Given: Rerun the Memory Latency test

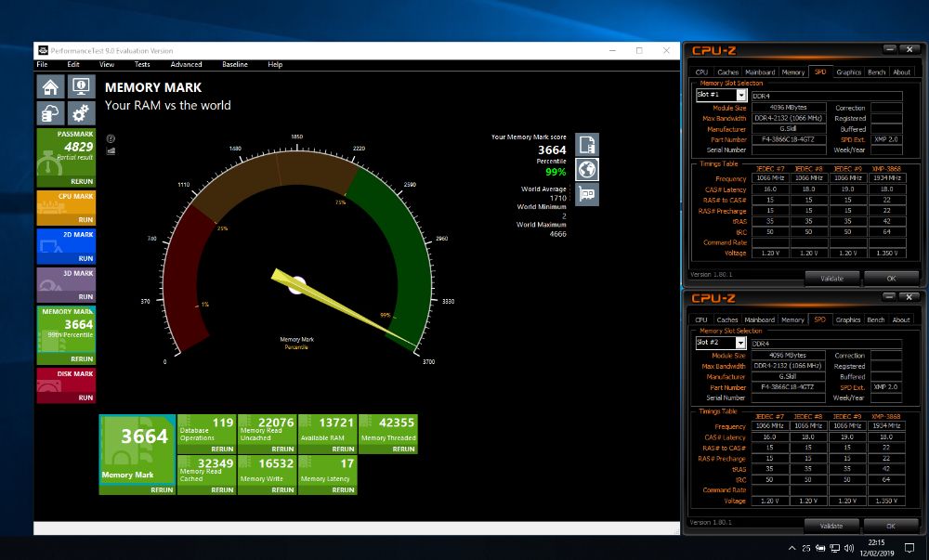Looking at the screenshot, I should pyautogui.click(x=343, y=490).
